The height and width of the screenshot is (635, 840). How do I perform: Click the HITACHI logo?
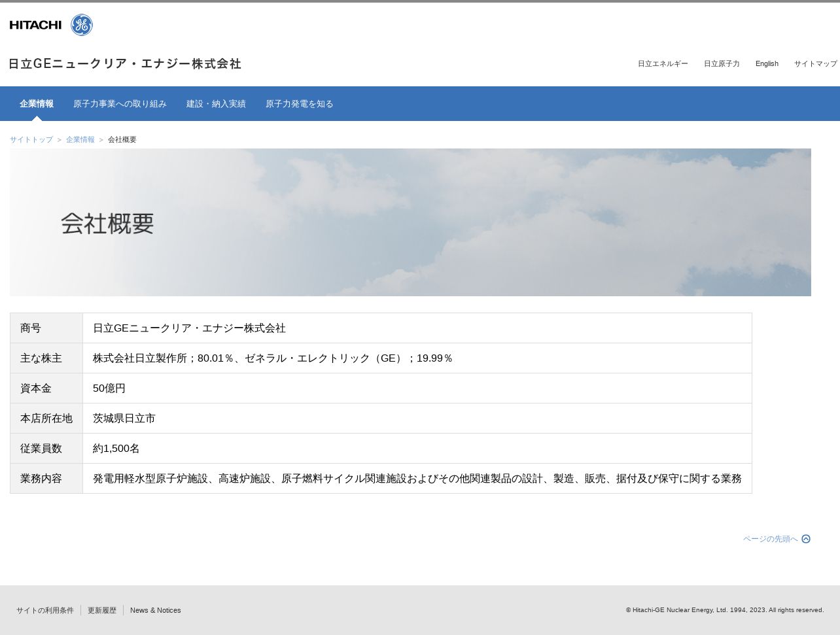pyautogui.click(x=35, y=25)
